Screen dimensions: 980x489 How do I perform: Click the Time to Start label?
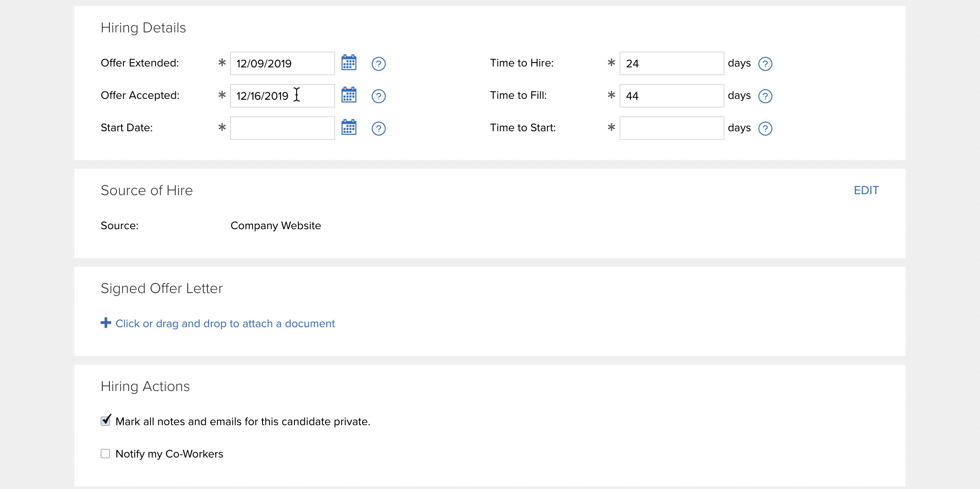pyautogui.click(x=523, y=128)
